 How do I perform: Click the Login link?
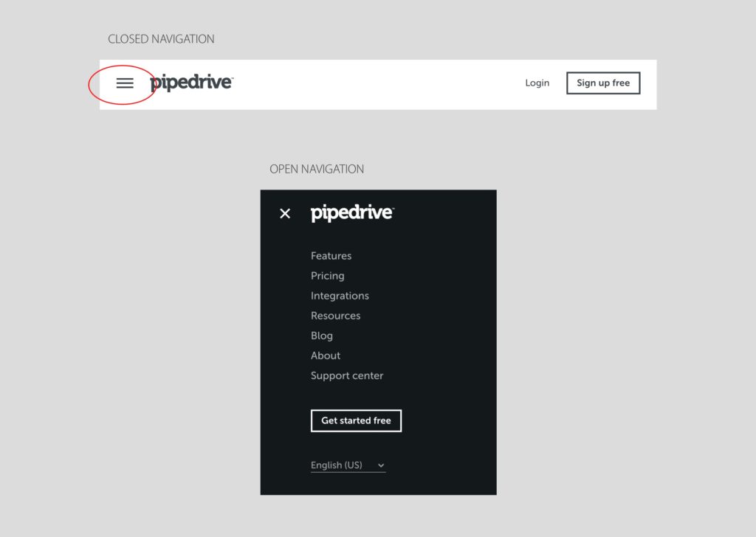(537, 83)
